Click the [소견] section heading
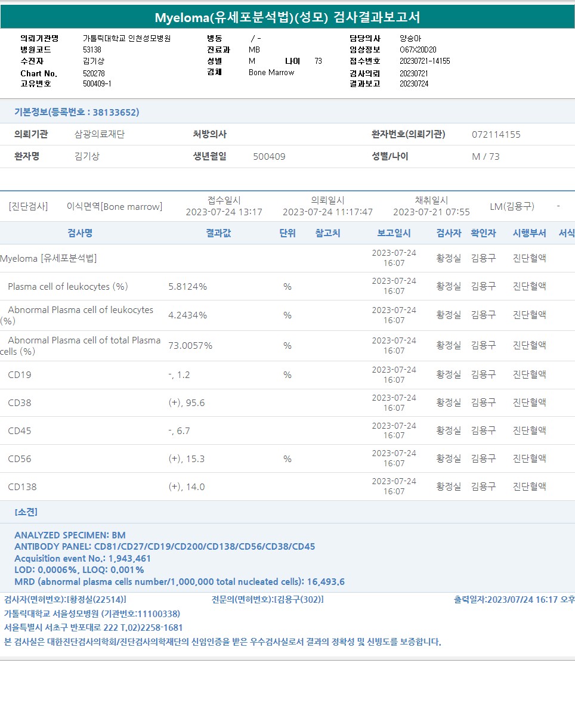The image size is (575, 728). [26, 512]
